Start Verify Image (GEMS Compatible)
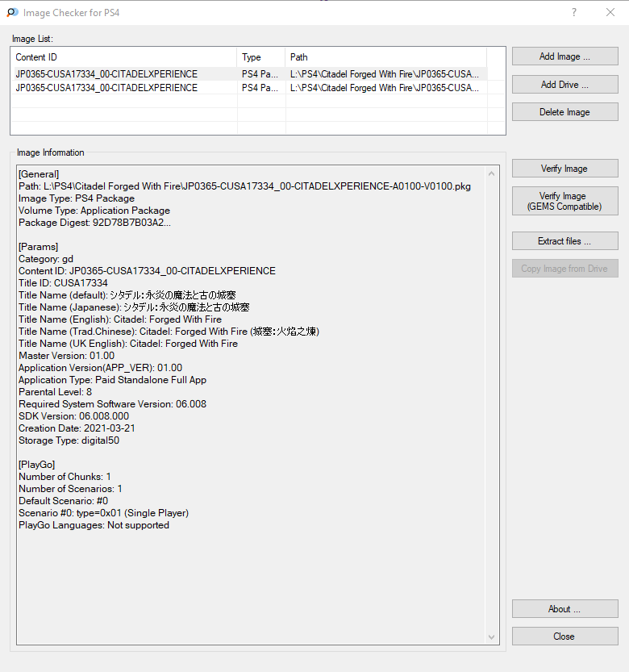This screenshot has width=629, height=672. pyautogui.click(x=564, y=201)
